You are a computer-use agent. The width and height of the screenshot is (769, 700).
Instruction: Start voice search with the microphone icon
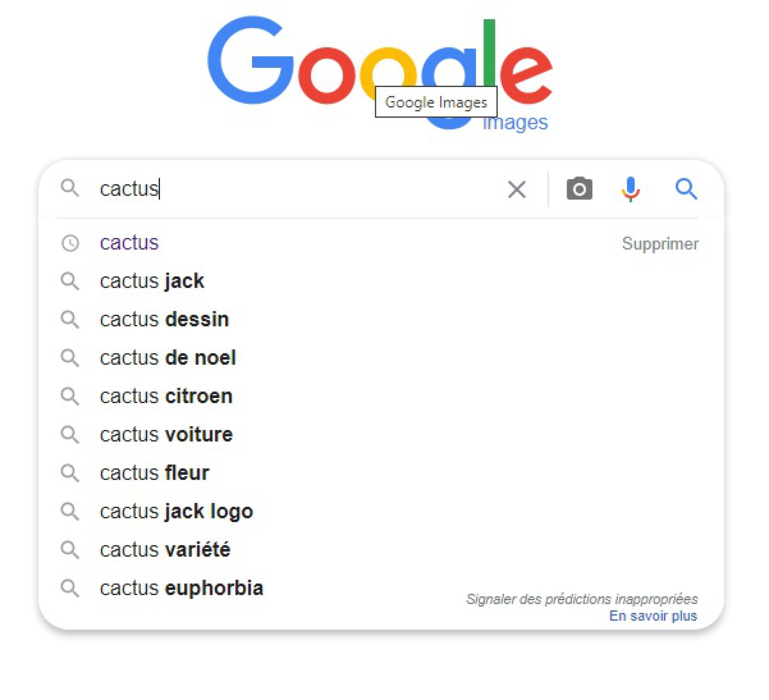(630, 189)
